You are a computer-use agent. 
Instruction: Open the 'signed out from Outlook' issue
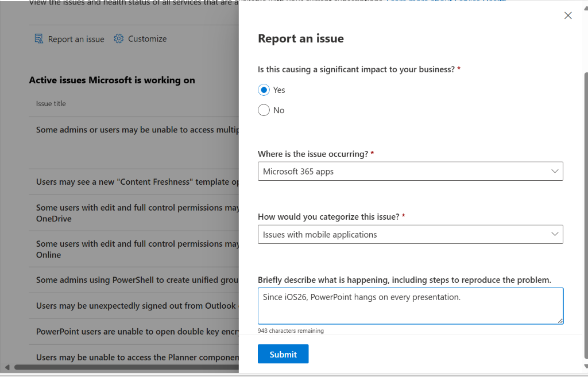137,306
